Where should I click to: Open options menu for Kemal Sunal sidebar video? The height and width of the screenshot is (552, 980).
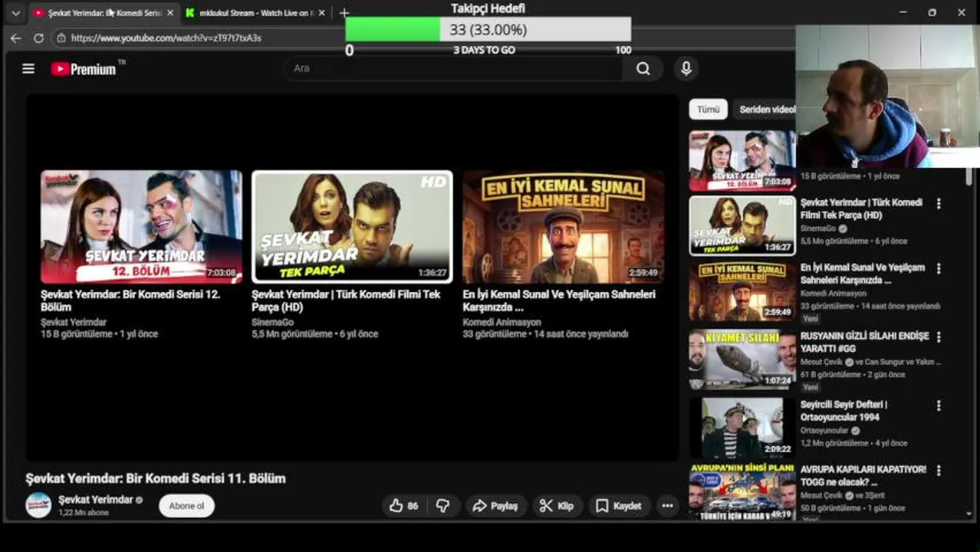tap(939, 269)
